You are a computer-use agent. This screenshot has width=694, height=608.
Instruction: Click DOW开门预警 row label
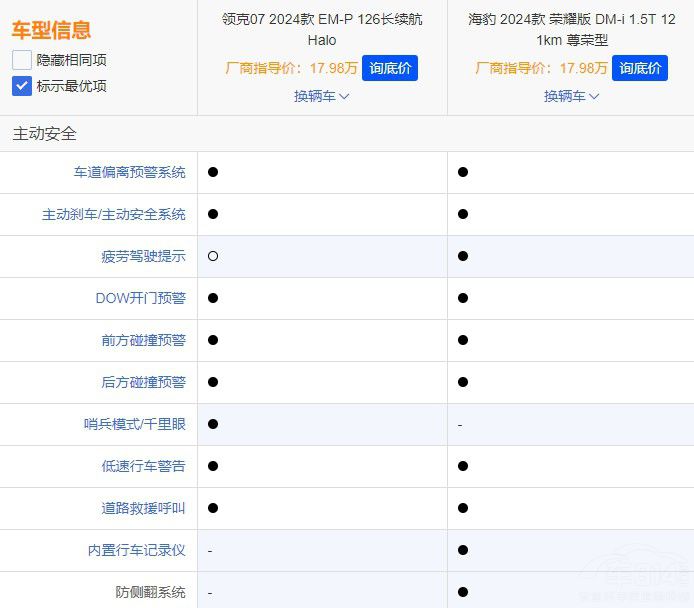140,298
